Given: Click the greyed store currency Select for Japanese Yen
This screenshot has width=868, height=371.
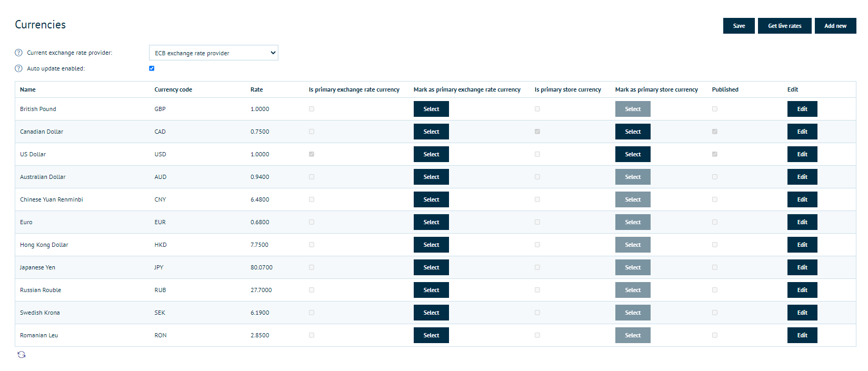Looking at the screenshot, I should click(633, 267).
